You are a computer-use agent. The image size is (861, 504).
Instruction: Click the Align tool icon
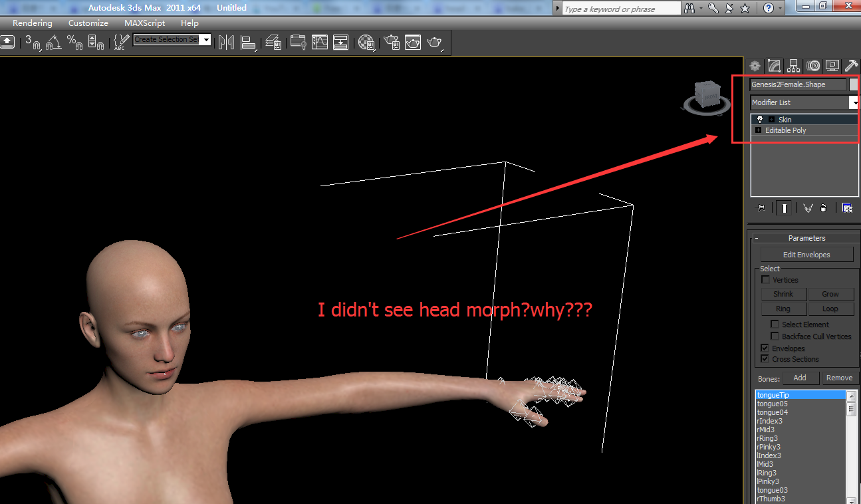pyautogui.click(x=248, y=43)
